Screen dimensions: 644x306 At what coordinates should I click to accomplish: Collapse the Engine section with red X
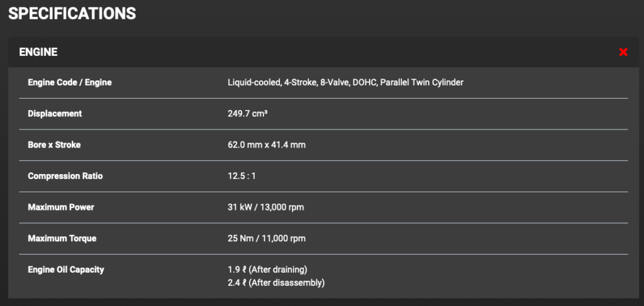click(x=623, y=52)
